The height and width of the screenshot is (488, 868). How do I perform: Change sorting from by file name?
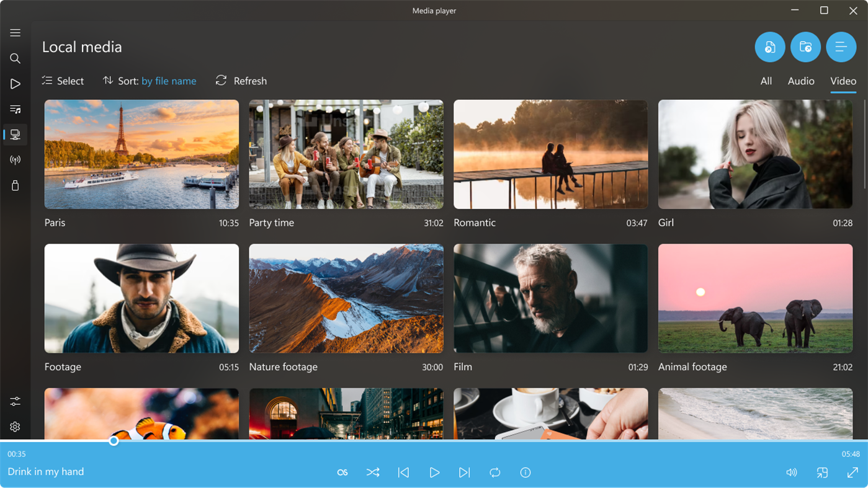[169, 81]
